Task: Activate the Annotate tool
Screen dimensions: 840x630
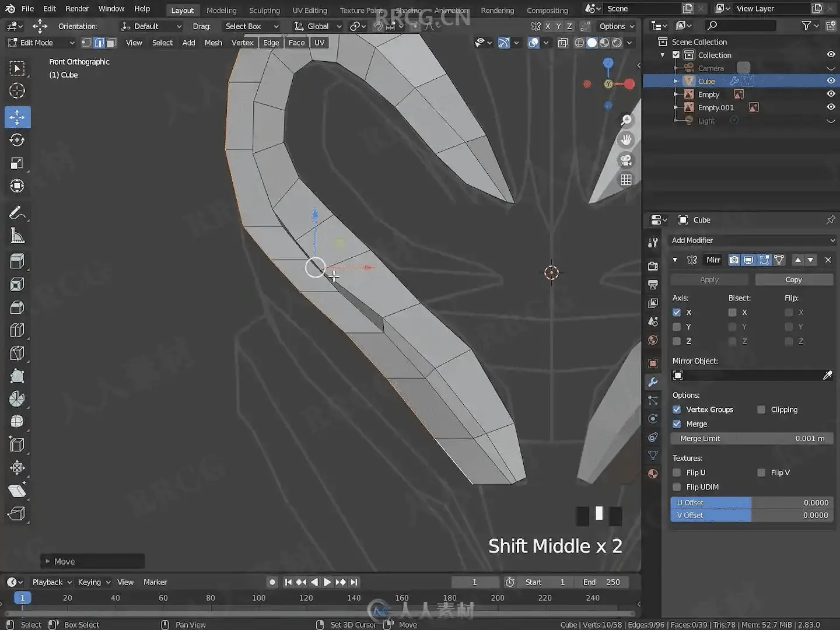Action: click(x=17, y=213)
